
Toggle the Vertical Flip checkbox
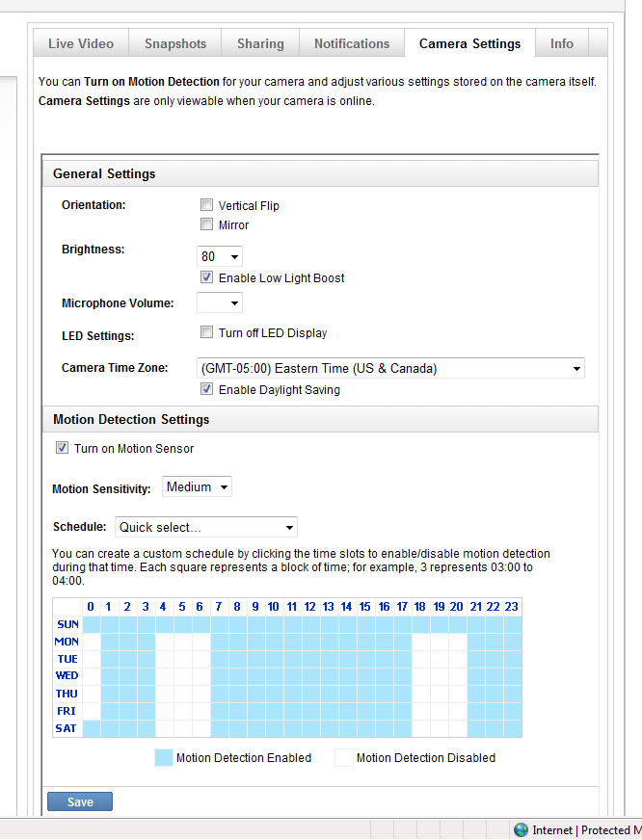click(206, 205)
